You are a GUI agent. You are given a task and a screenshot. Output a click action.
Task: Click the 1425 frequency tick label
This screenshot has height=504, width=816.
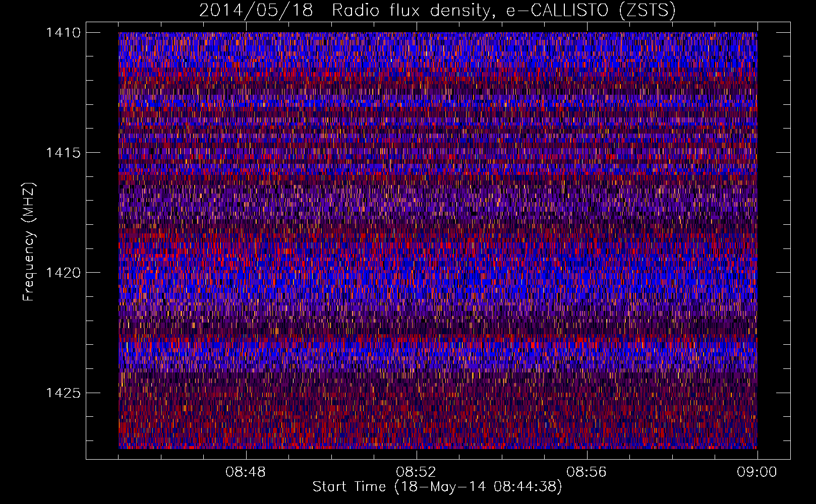[63, 393]
